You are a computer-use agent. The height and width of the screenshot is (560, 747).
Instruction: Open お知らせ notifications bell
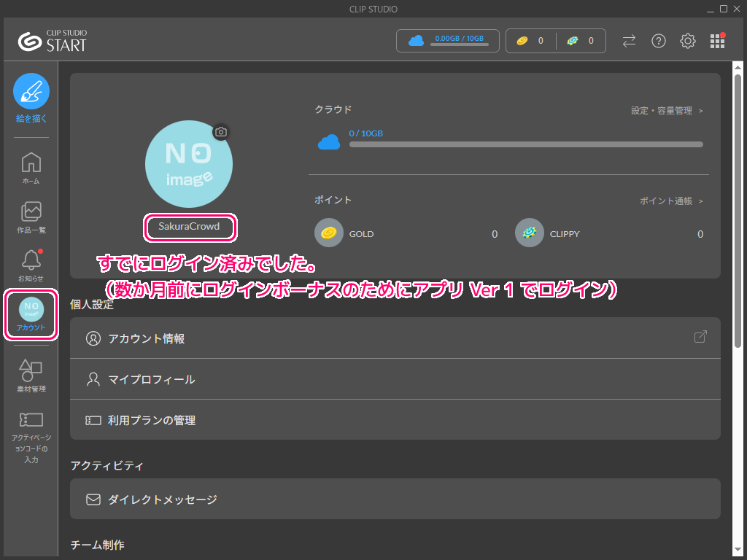click(31, 265)
